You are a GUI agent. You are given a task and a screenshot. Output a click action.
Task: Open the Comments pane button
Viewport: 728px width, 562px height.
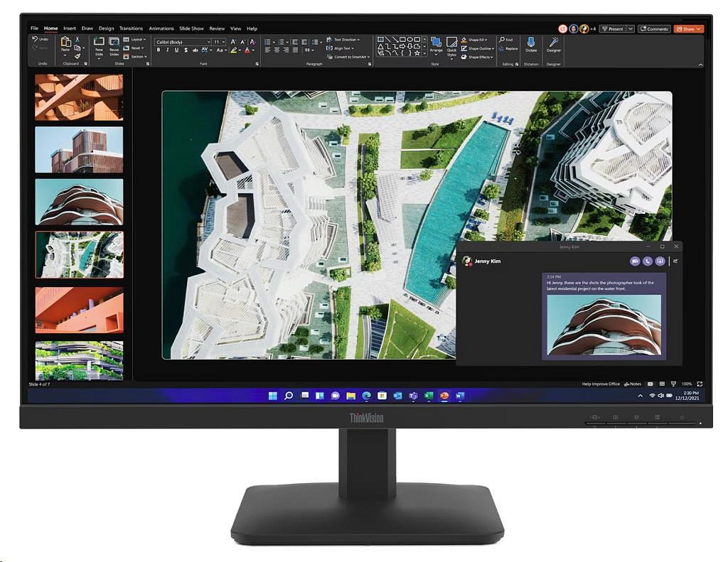[654, 29]
